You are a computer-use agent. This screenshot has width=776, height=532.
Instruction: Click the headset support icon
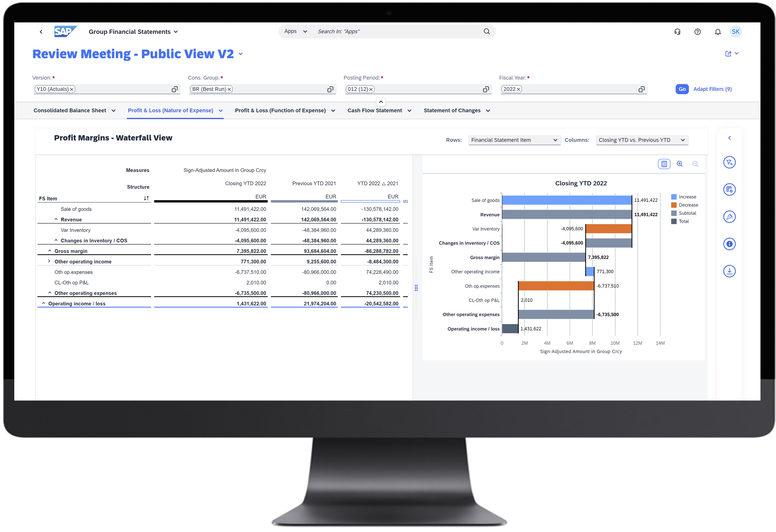click(x=677, y=32)
